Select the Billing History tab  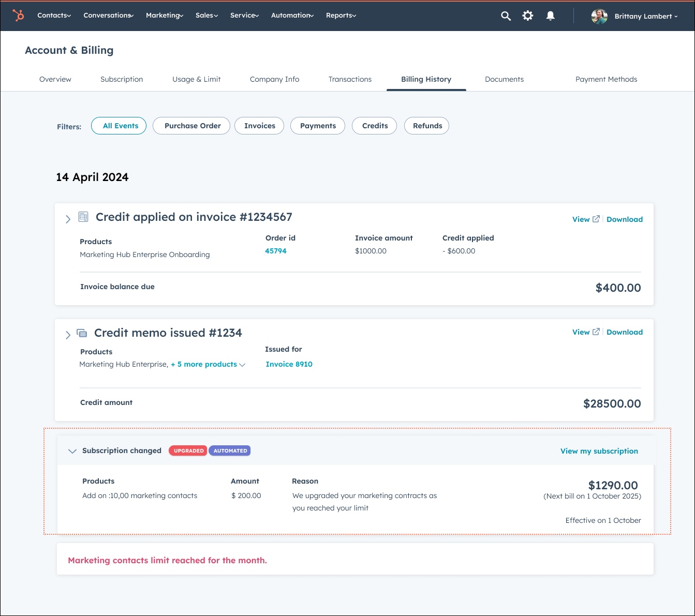(x=426, y=79)
